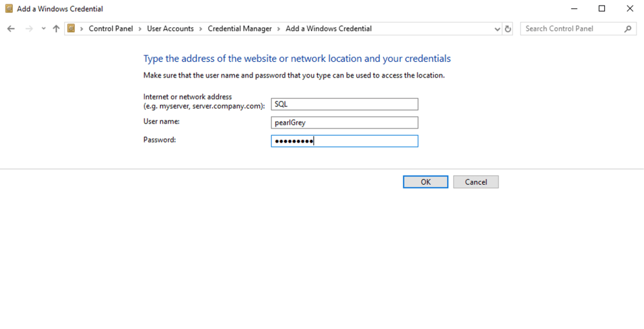Click the User name field containing pearlGrey
This screenshot has width=644, height=329.
point(344,123)
